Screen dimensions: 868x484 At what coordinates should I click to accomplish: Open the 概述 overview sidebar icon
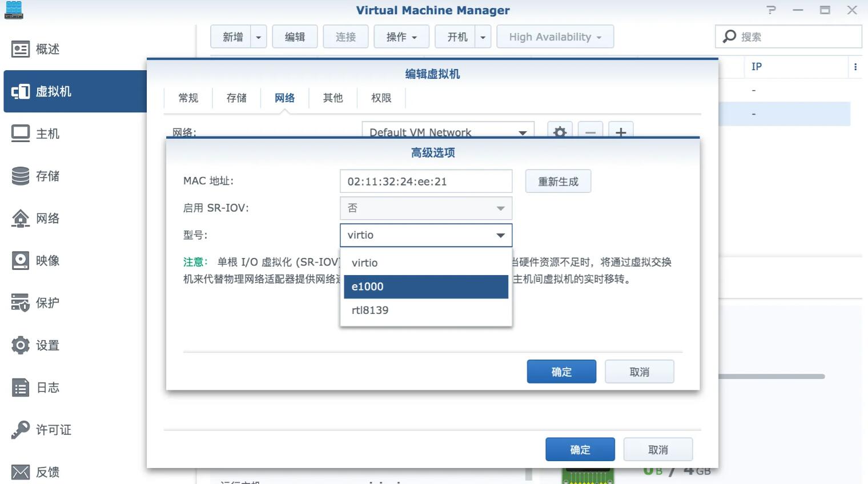21,50
